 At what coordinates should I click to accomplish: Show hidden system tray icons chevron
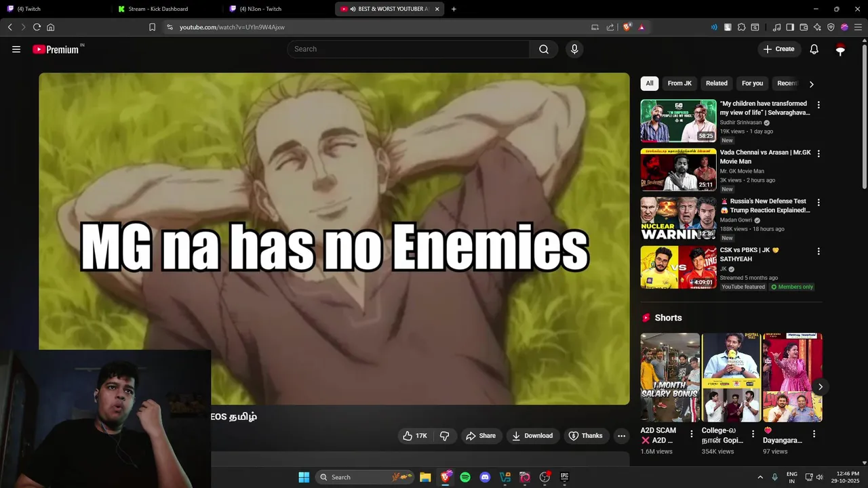point(760,477)
